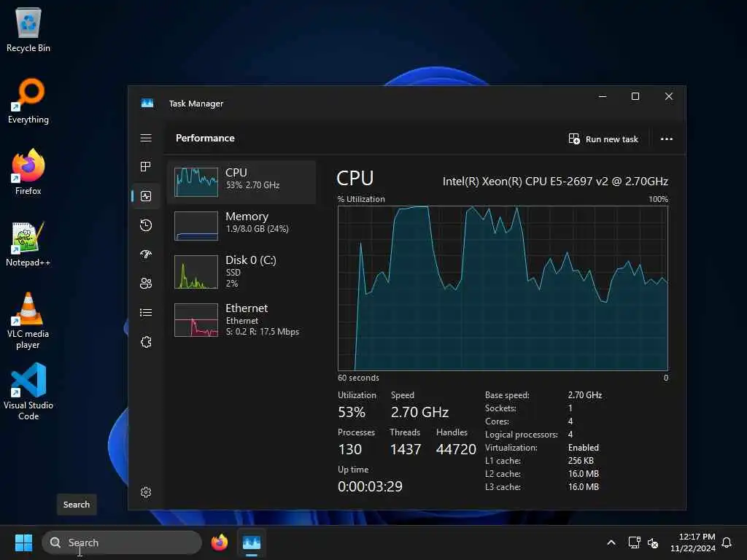Open the Details page list icon
Screen dimensions: 747x560
pos(146,313)
